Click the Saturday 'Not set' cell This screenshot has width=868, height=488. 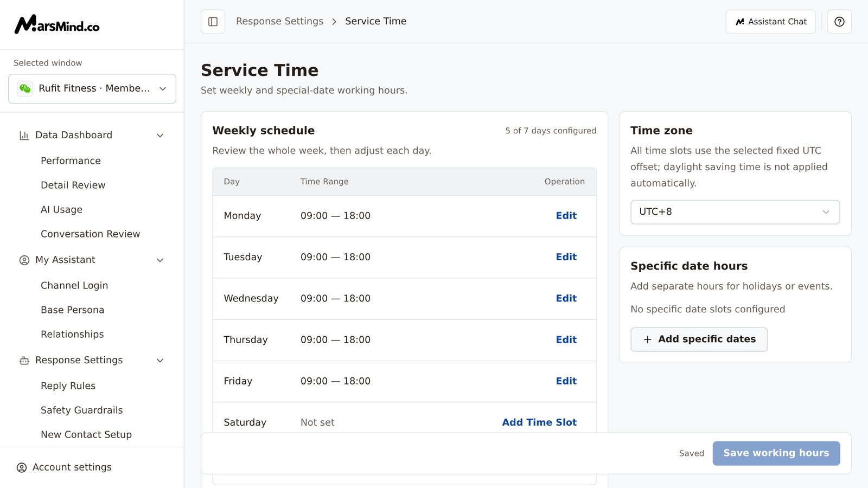317,422
